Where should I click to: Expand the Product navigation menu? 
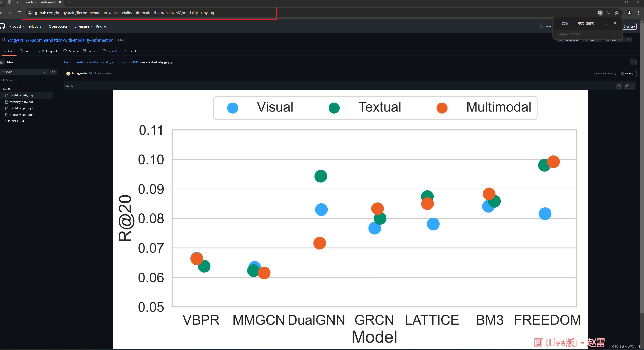point(17,26)
